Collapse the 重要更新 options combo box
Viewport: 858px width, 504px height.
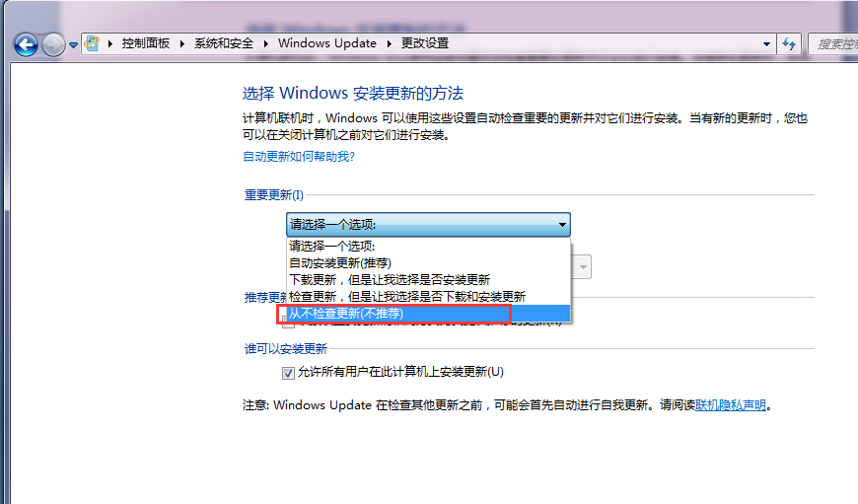[428, 224]
